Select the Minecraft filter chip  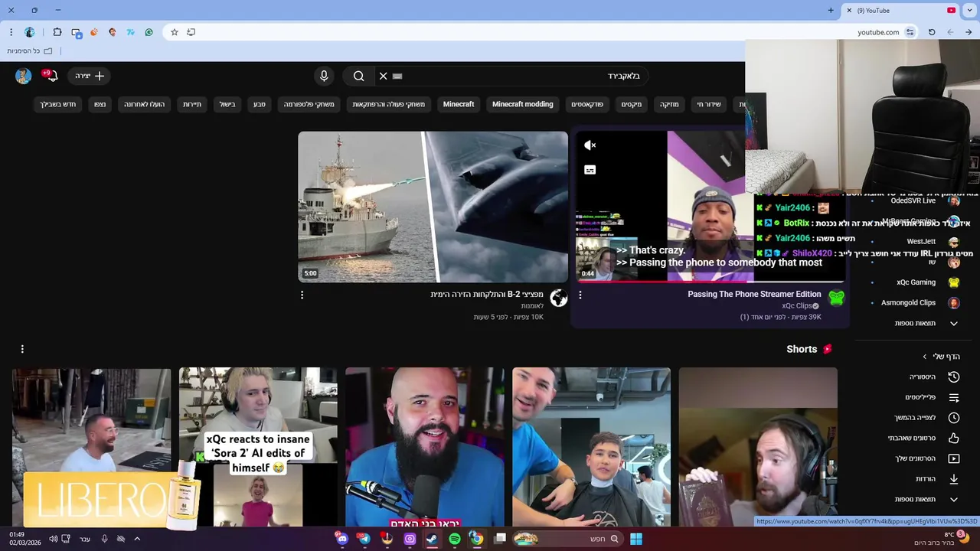pos(459,104)
